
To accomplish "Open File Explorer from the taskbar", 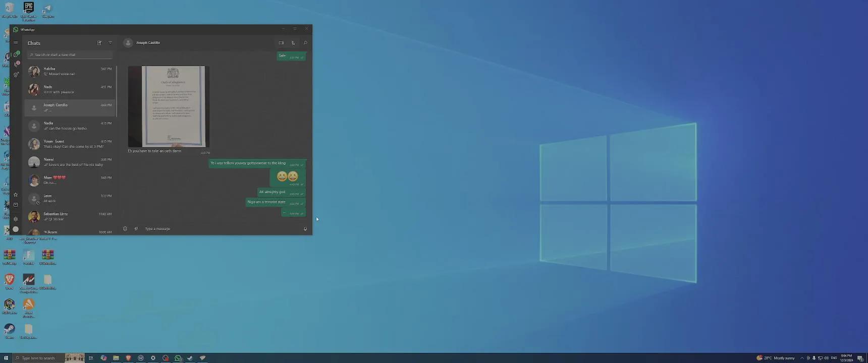I will (116, 358).
